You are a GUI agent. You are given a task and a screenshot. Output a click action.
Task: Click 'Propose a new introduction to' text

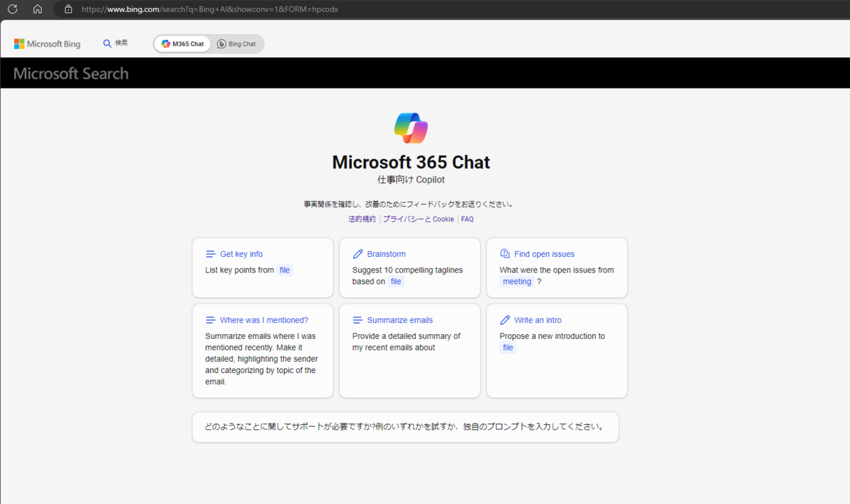(552, 336)
